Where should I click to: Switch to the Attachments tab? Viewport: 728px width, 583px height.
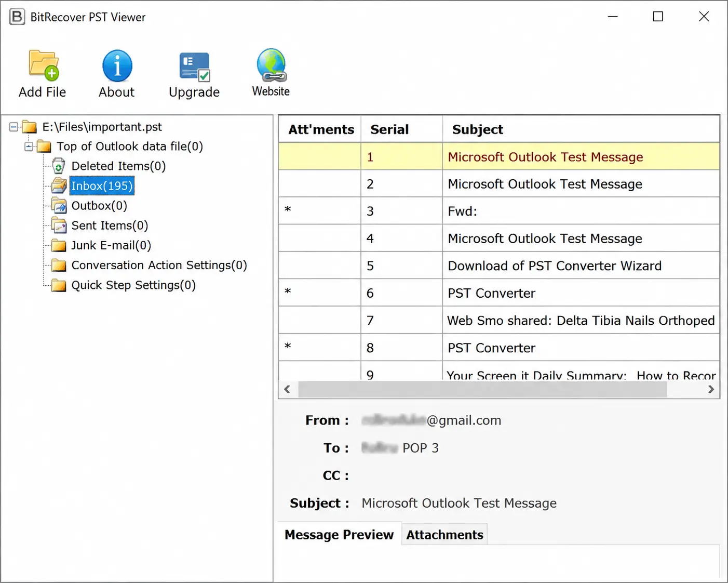coord(445,535)
